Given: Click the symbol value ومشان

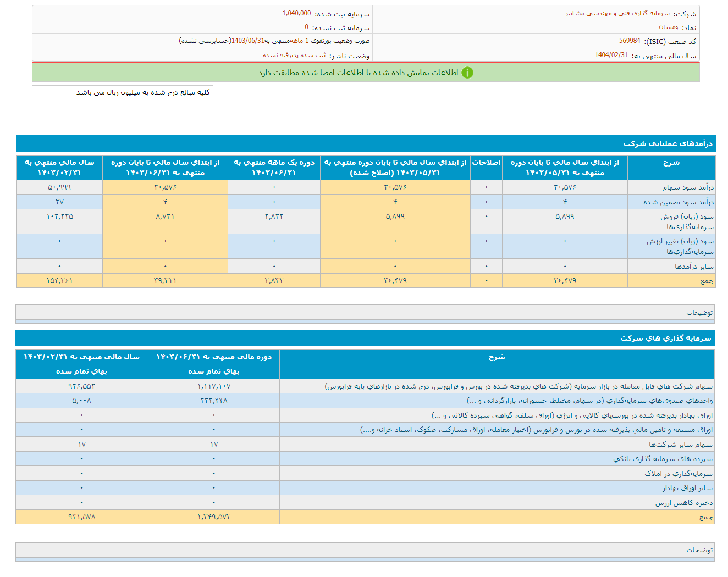Looking at the screenshot, I should coord(668,27).
